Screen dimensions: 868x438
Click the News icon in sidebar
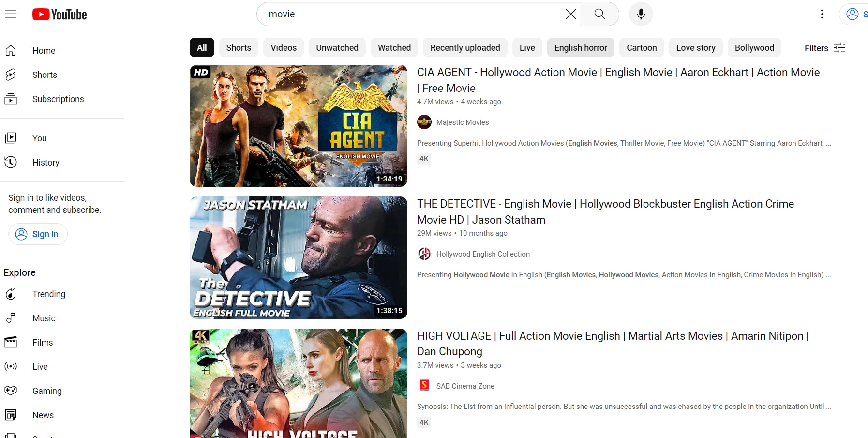(11, 415)
